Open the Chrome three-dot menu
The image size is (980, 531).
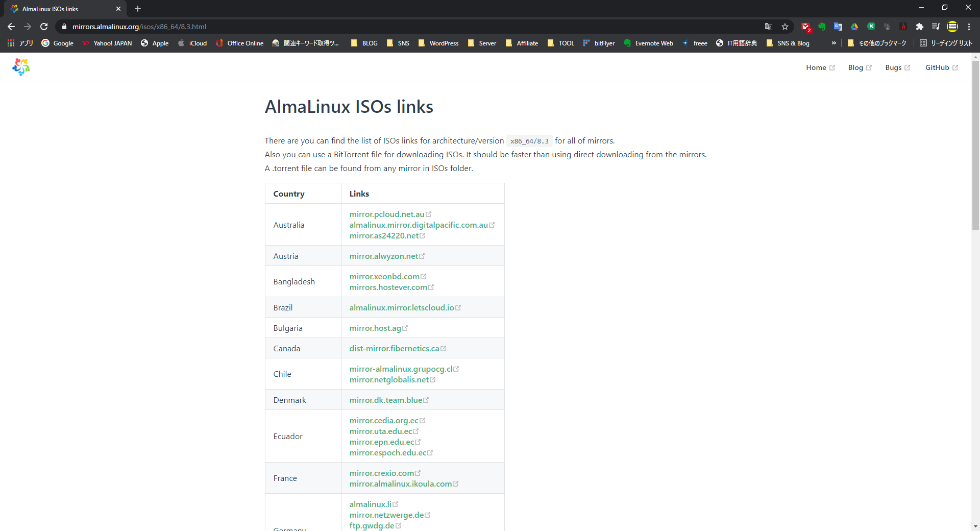click(x=969, y=27)
